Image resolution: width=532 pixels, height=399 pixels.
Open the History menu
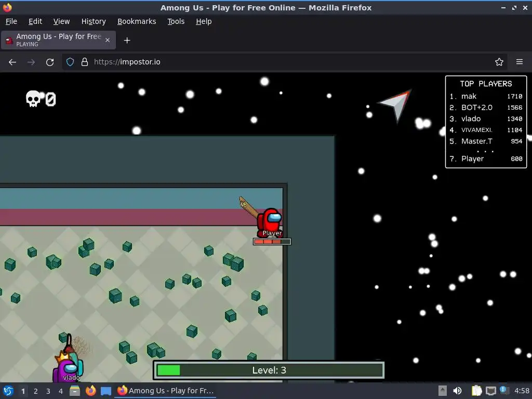tap(94, 21)
